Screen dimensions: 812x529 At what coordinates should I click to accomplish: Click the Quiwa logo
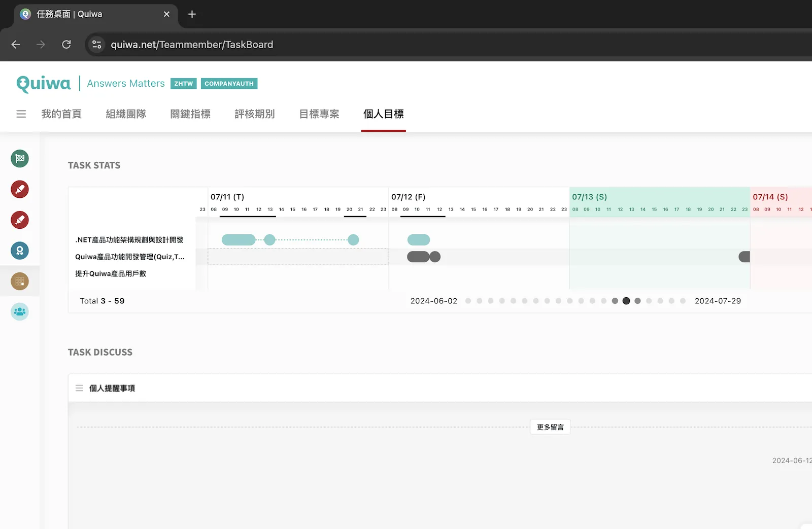pos(44,84)
